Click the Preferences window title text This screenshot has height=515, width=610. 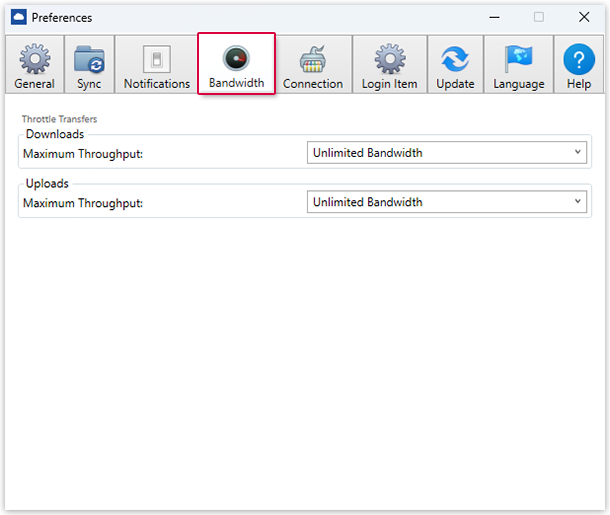pyautogui.click(x=62, y=17)
